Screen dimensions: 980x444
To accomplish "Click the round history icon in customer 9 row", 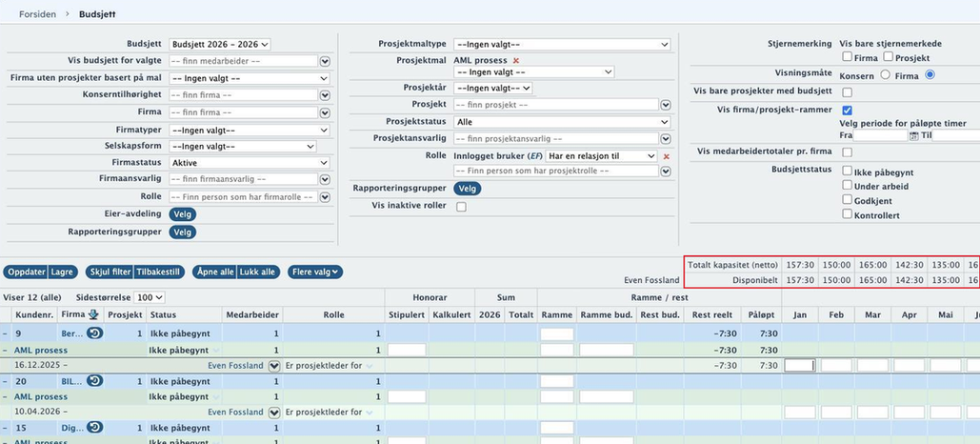I will click(x=95, y=333).
